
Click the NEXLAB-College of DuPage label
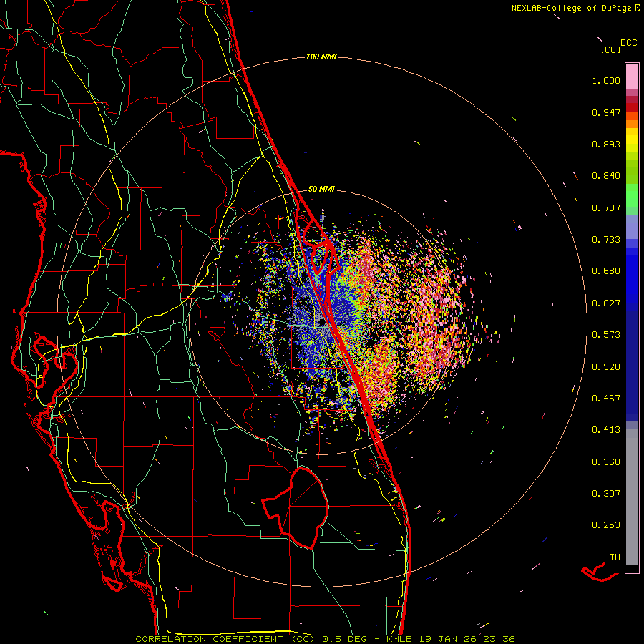tap(571, 8)
